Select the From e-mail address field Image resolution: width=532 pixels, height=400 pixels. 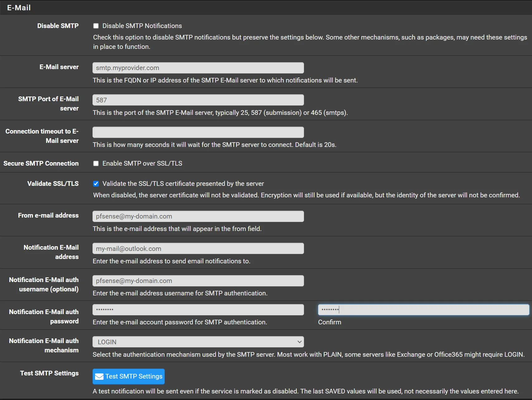(198, 216)
